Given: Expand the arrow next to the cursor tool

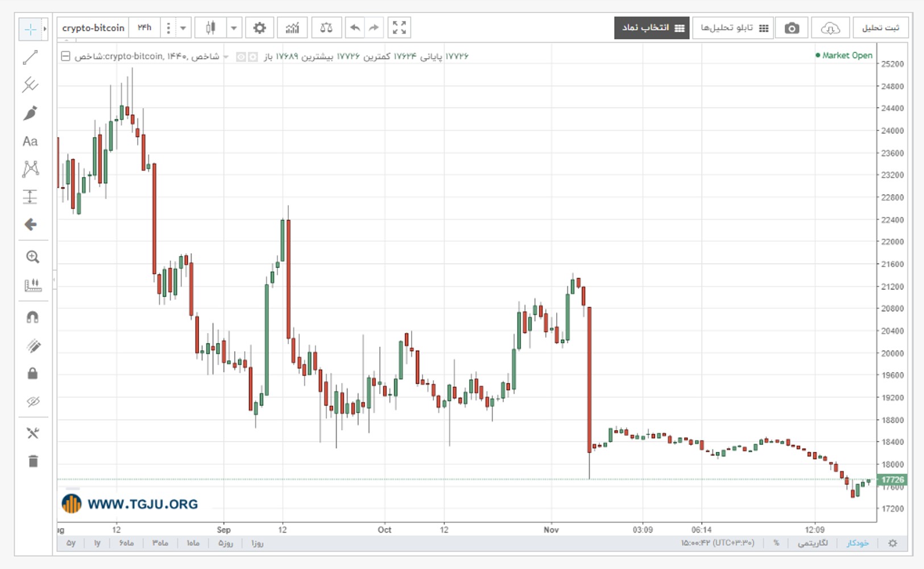Looking at the screenshot, I should [x=45, y=28].
